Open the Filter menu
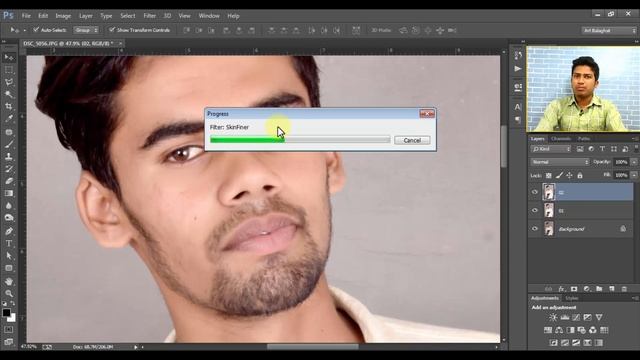Screen dimensions: 640x360 tap(149, 16)
